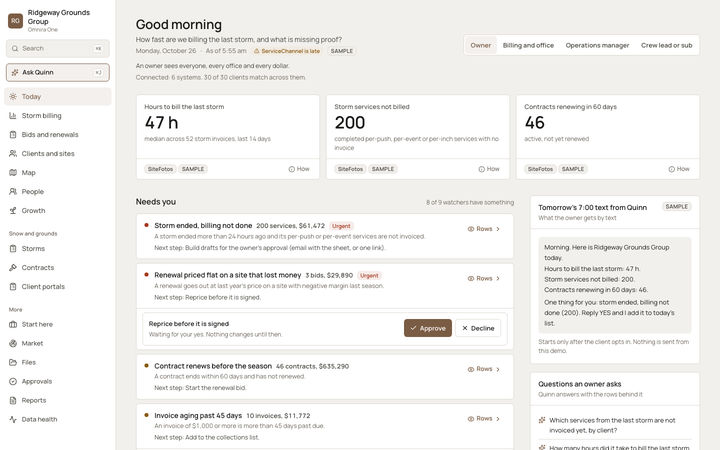
Task: Open Contracts page from sidebar
Action: (58, 267)
